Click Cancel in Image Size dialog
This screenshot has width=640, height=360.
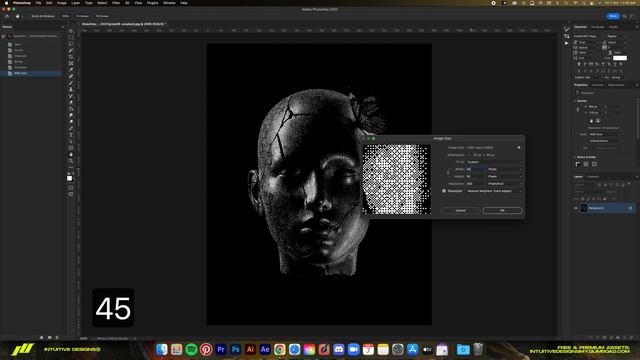[460, 211]
